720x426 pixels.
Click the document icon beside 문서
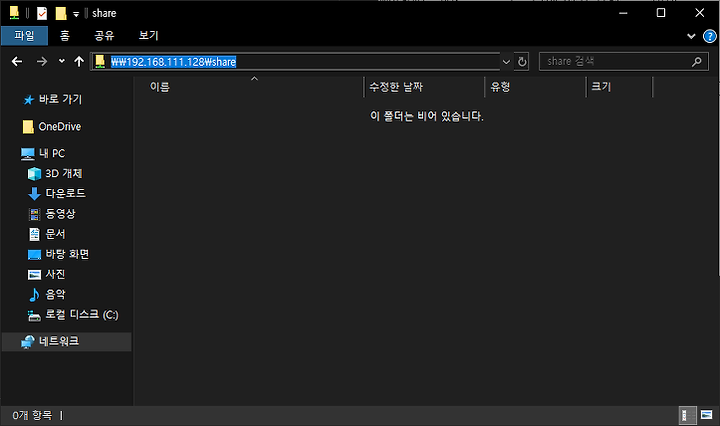click(34, 234)
